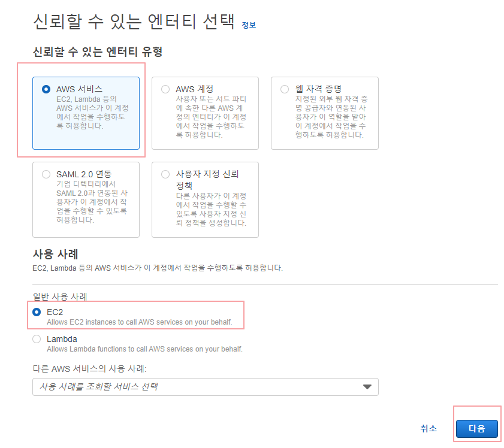Select the 사용자 지정 신뢰 정책 radio
The height and width of the screenshot is (448, 504).
click(165, 174)
